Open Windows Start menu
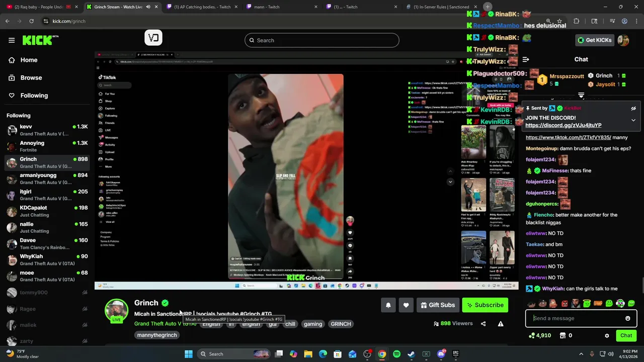Viewport: 644px width, 362px height. click(189, 354)
